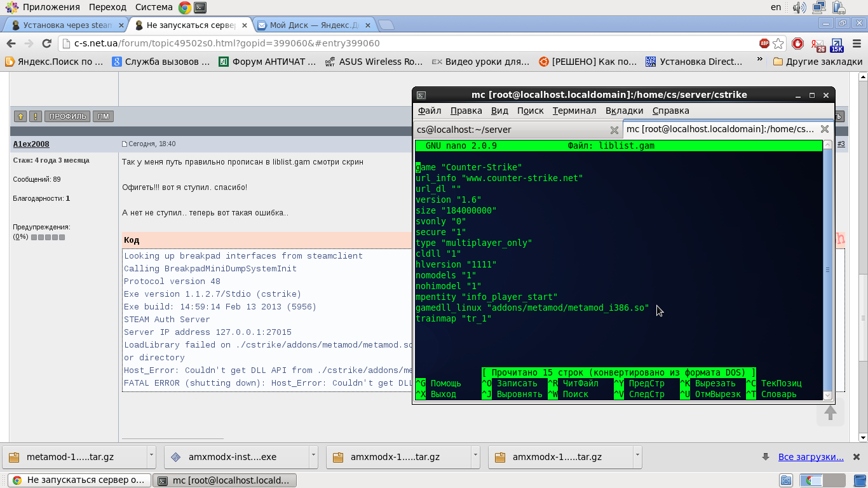Image resolution: width=868 pixels, height=488 pixels.
Task: Reload the forum page
Action: coord(46,43)
